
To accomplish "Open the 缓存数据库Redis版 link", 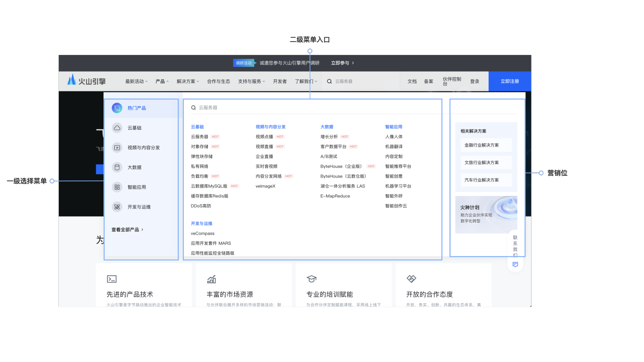I will (x=210, y=196).
